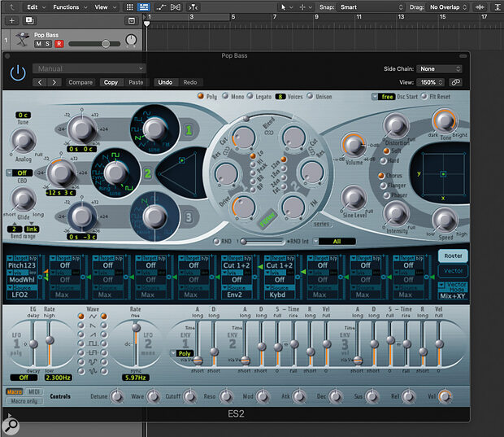Click the Paste button
This screenshot has width=504, height=437.
136,82
